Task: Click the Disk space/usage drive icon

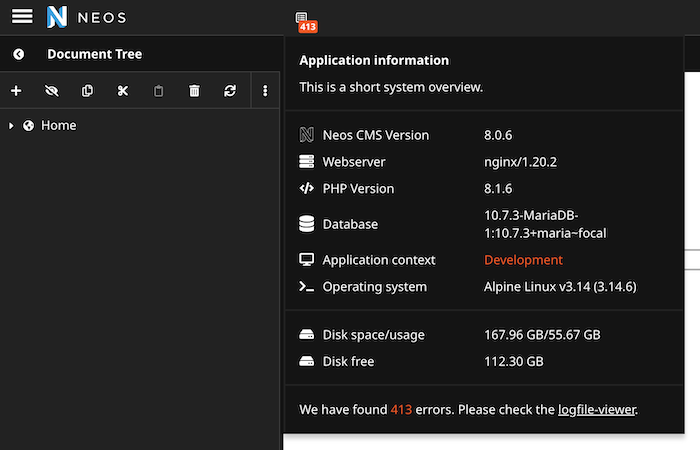Action: [x=306, y=334]
